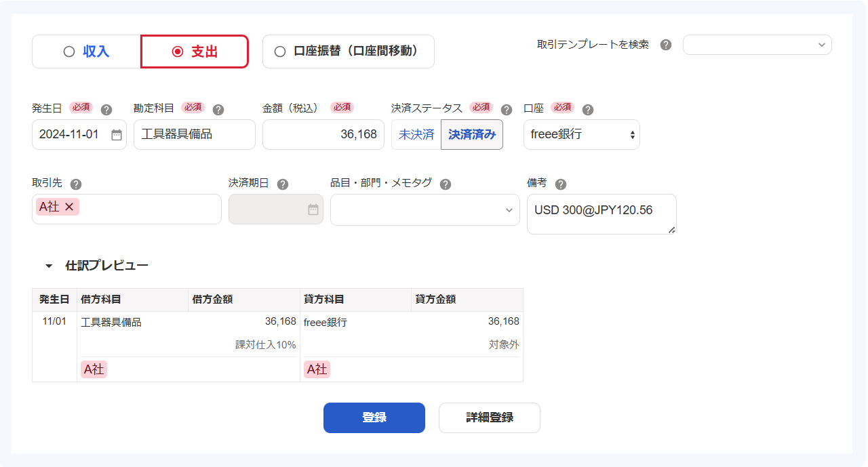This screenshot has width=868, height=467.
Task: Focus the 金額 field showing 36,168
Action: coord(323,134)
